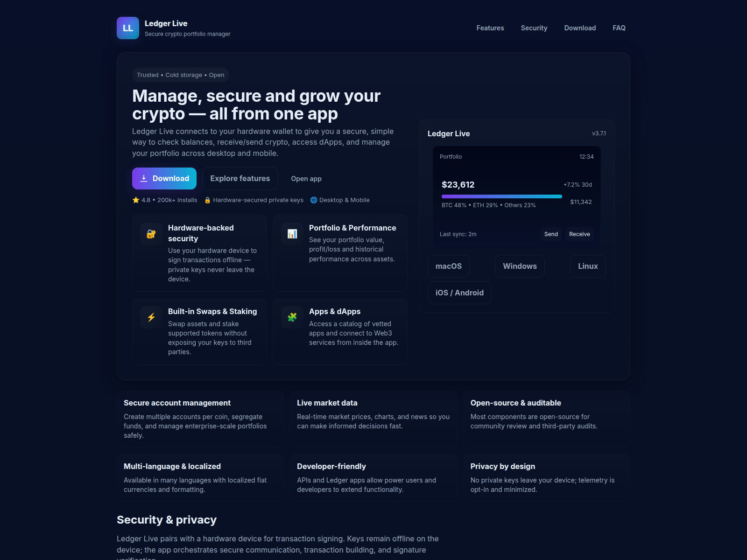
Task: Open the FAQ section
Action: point(619,28)
